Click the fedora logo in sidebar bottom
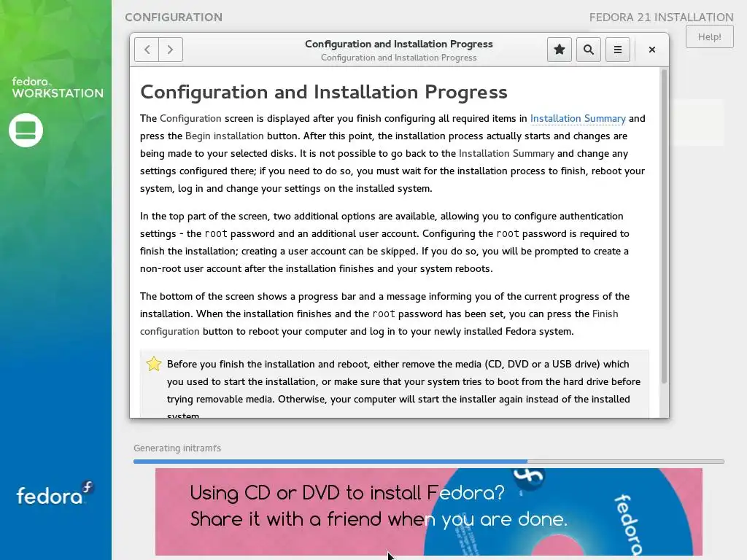This screenshot has width=747, height=560. click(55, 494)
